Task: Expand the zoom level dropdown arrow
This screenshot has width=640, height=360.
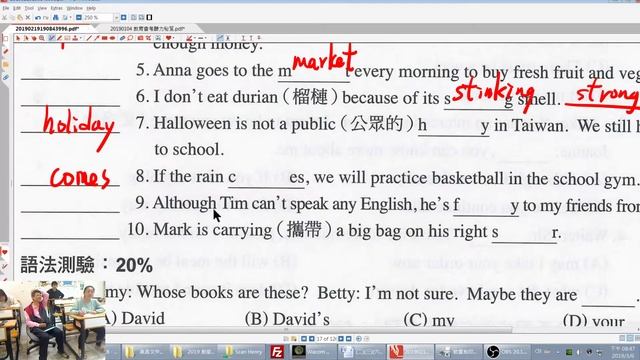Action: [x=117, y=18]
